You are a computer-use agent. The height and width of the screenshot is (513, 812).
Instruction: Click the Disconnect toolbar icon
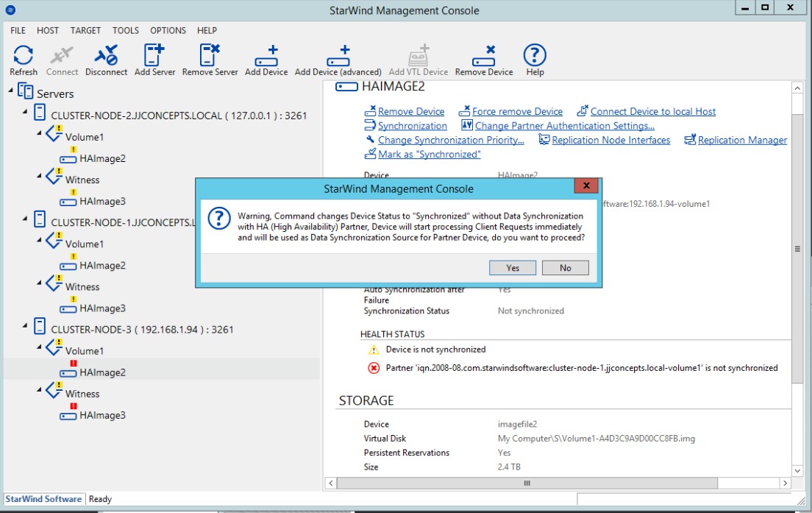click(x=106, y=55)
